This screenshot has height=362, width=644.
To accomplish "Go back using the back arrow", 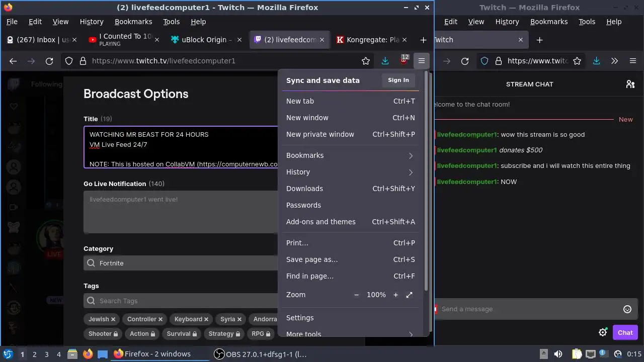I will (x=13, y=61).
